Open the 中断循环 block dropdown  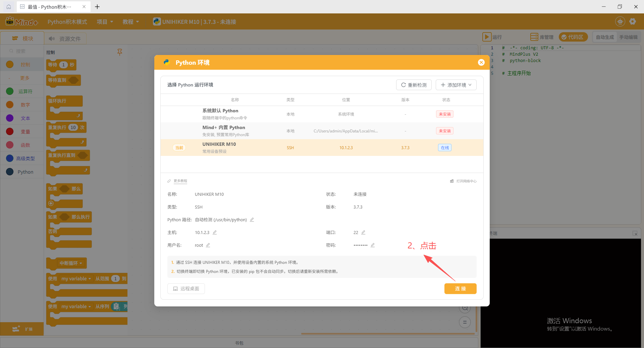point(71,263)
